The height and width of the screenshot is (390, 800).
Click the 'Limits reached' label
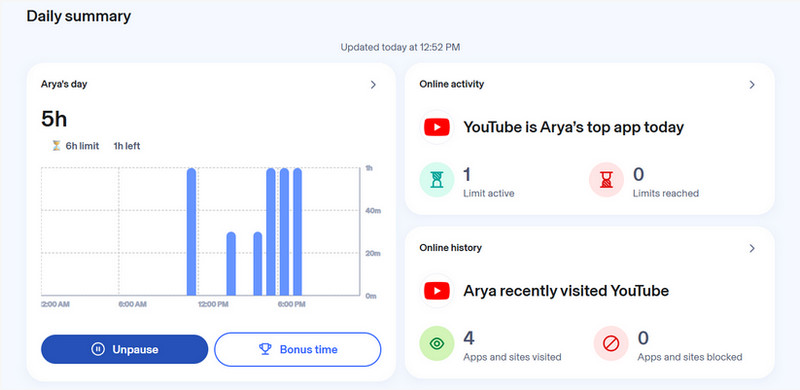(x=666, y=193)
